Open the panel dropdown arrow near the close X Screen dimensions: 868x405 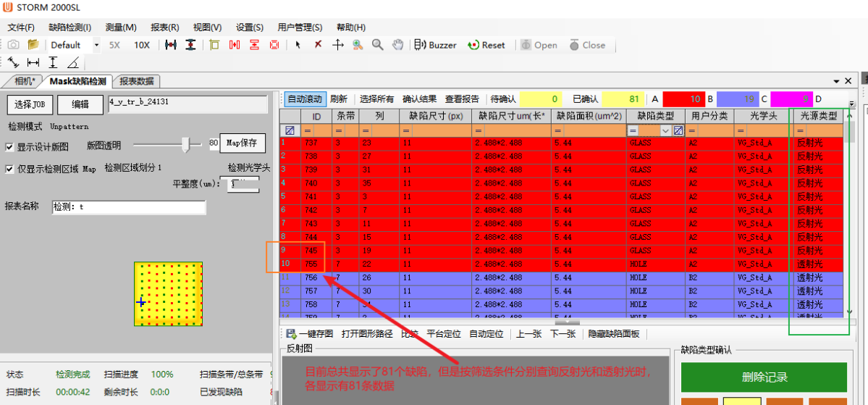(837, 81)
